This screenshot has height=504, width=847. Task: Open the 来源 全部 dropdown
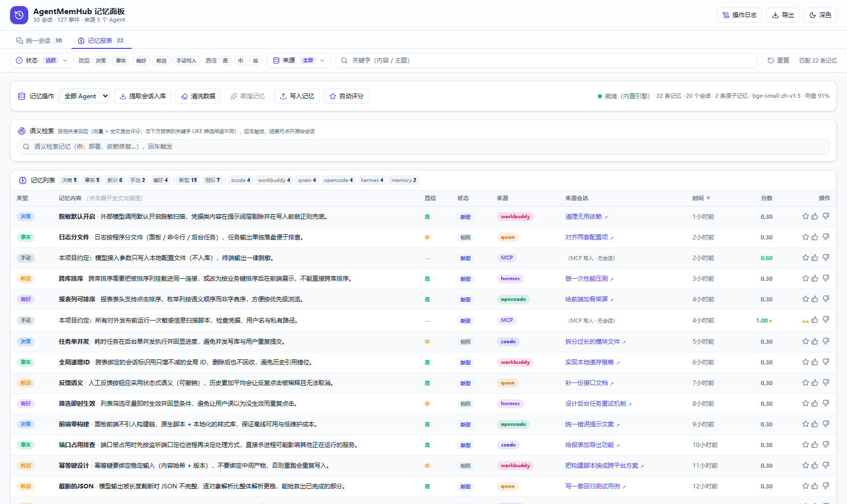pyautogui.click(x=299, y=60)
